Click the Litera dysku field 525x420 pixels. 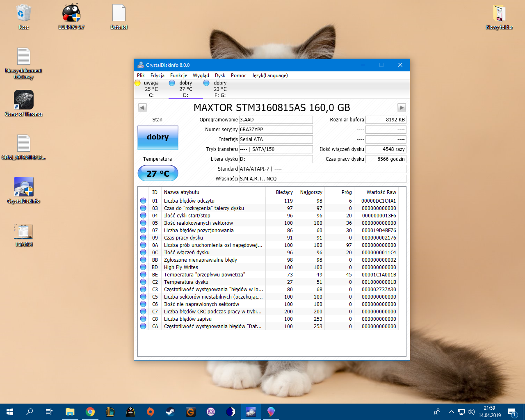(x=276, y=159)
